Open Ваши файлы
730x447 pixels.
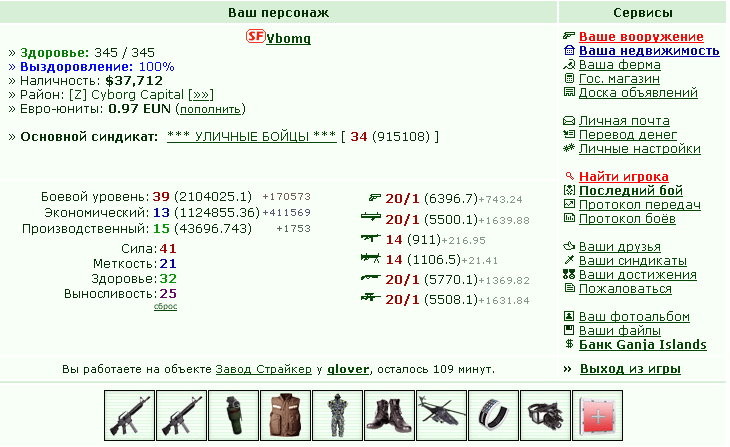[620, 330]
